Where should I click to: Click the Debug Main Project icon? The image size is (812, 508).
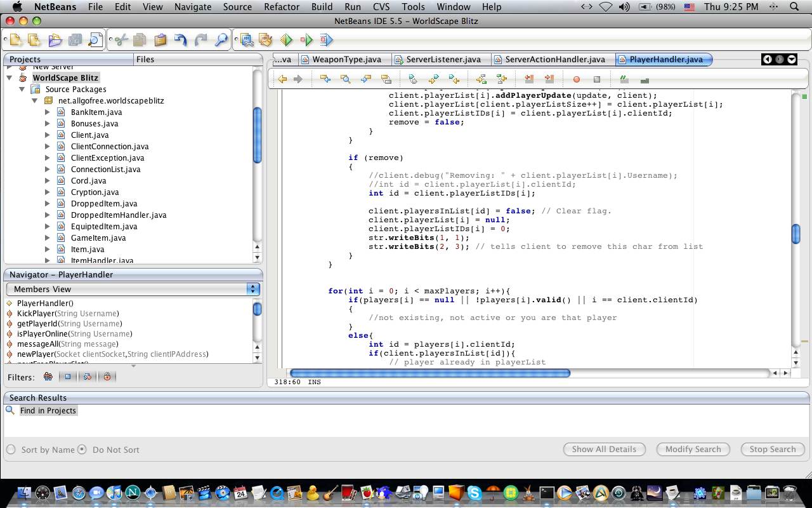pyautogui.click(x=306, y=40)
